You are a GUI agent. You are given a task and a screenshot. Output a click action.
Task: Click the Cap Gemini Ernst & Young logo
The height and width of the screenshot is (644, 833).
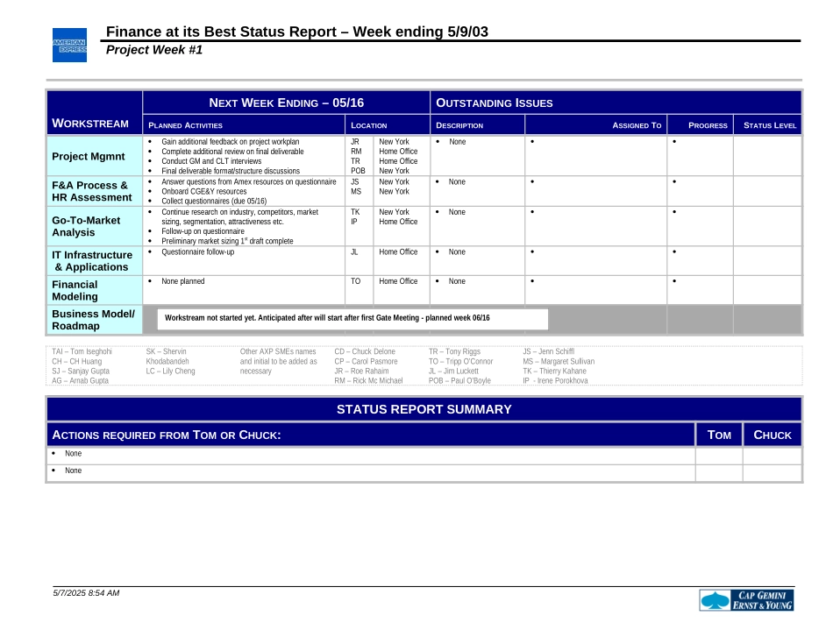point(746,600)
